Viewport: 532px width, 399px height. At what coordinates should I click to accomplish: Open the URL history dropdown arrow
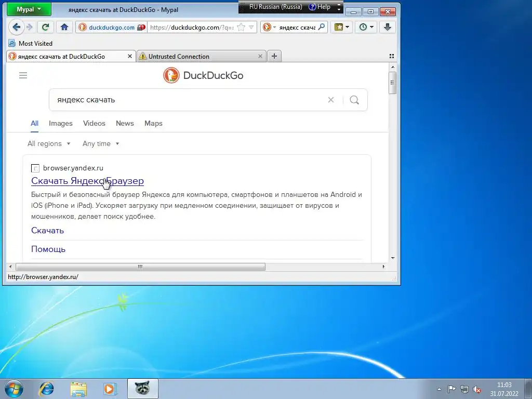[x=251, y=28]
